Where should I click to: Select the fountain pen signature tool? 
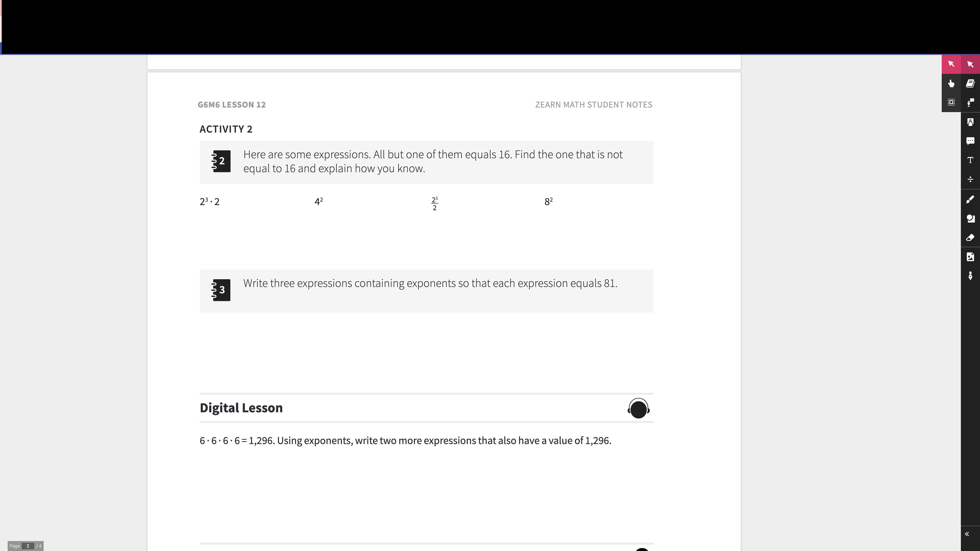click(x=970, y=276)
